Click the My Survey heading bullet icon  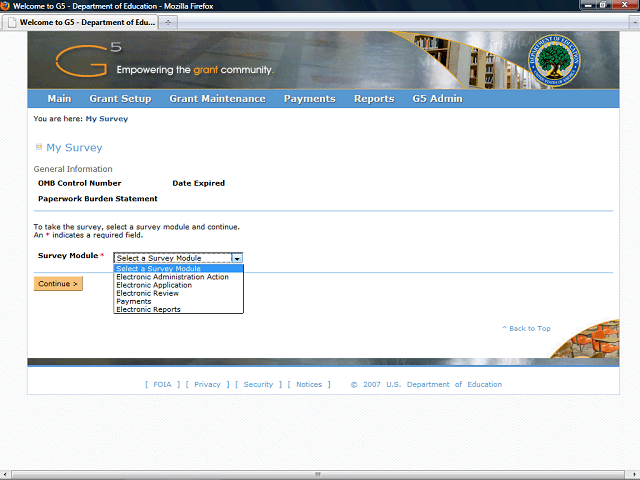39,147
